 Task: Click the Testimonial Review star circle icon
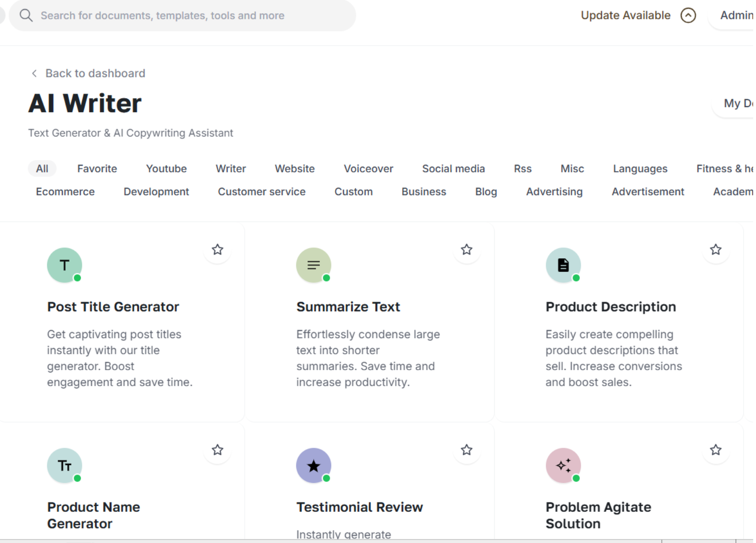(x=314, y=465)
